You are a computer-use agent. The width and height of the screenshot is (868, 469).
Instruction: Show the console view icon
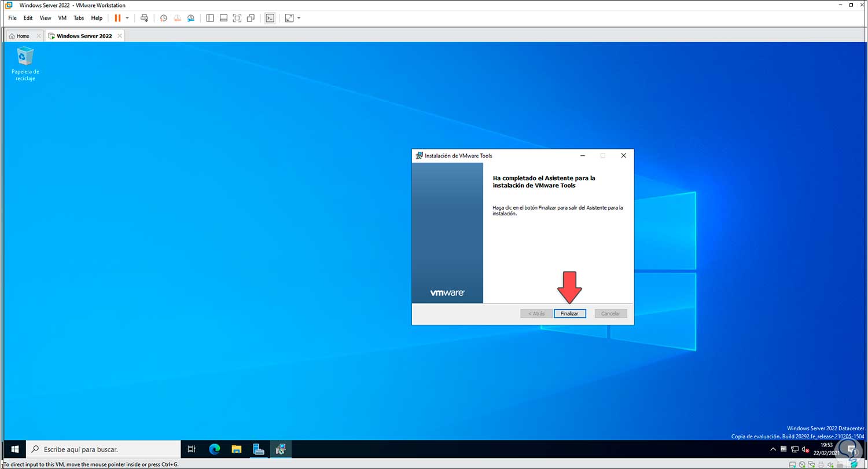point(270,18)
